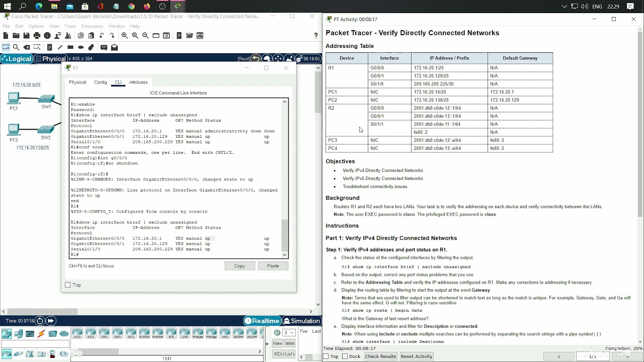Click PC1 in the workspace

pyautogui.click(x=14, y=100)
